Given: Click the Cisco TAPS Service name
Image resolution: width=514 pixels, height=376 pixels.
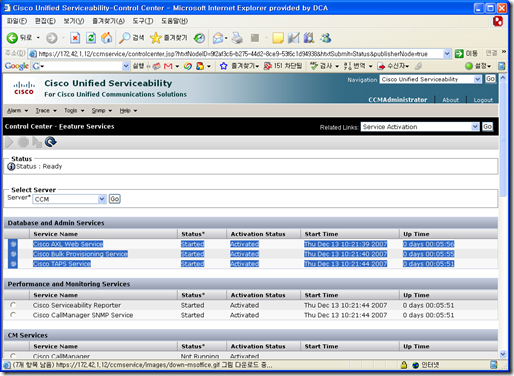Looking at the screenshot, I should 62,264.
